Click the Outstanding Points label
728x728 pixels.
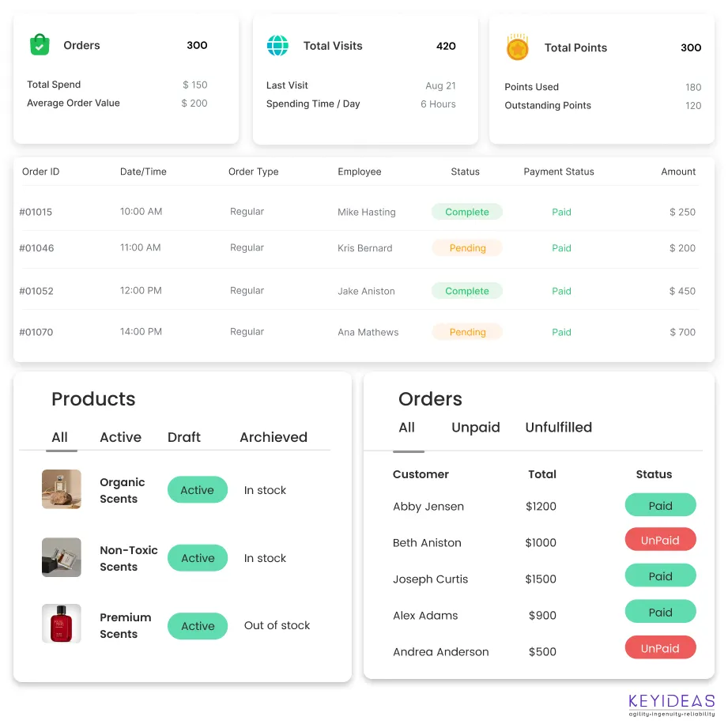tap(548, 105)
